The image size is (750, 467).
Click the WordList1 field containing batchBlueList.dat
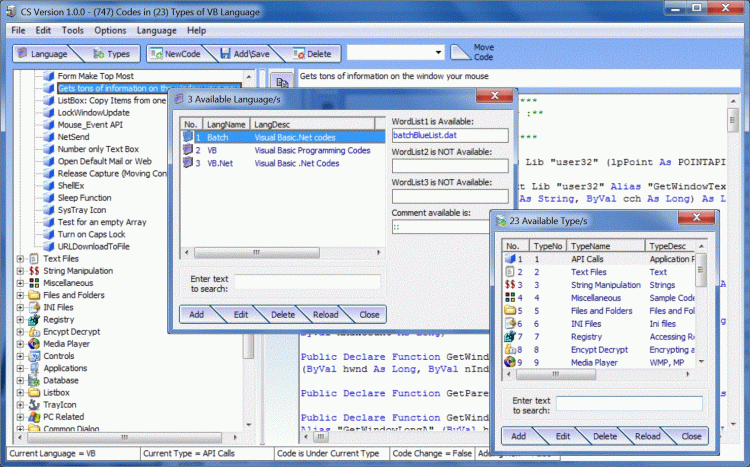point(450,135)
